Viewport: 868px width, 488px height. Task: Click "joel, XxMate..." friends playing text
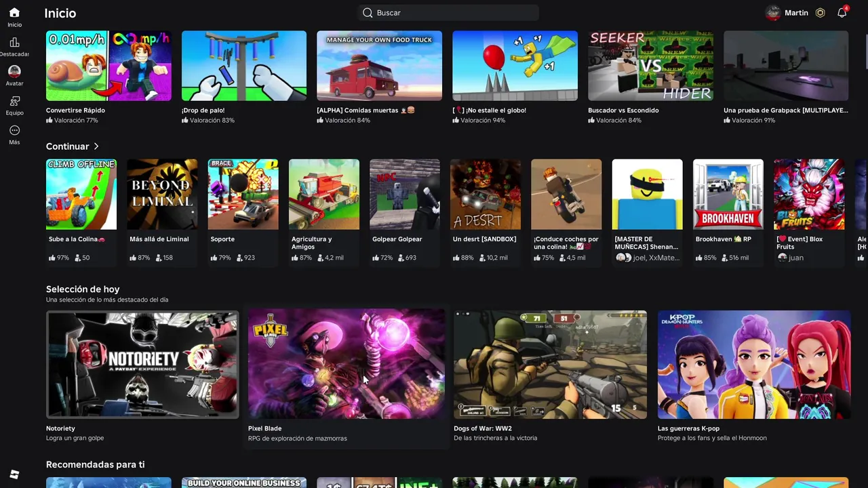pyautogui.click(x=655, y=258)
